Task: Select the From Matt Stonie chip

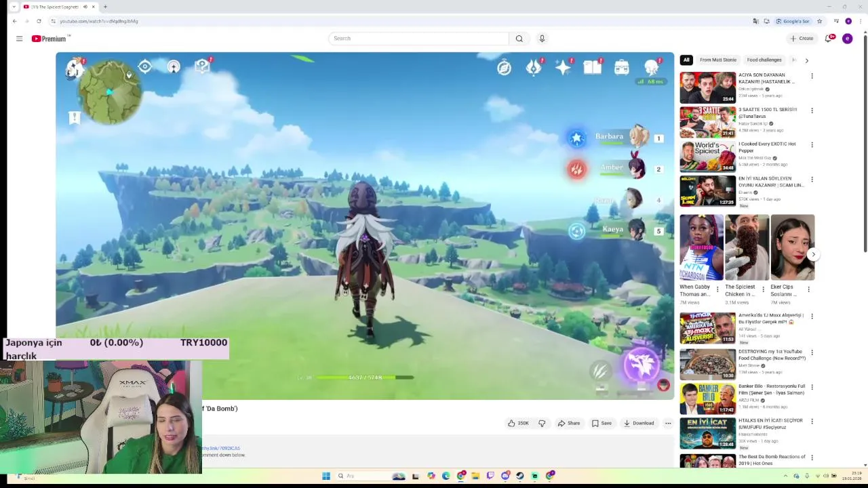Action: pyautogui.click(x=717, y=60)
